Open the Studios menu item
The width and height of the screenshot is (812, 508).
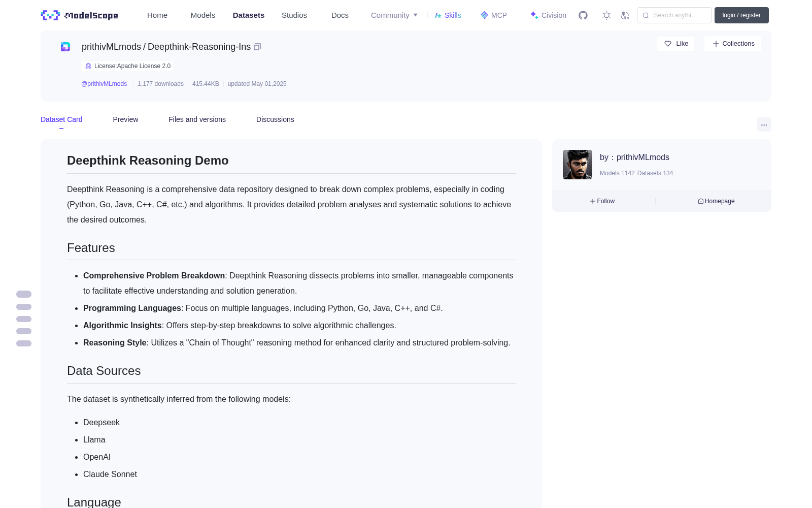coord(294,15)
